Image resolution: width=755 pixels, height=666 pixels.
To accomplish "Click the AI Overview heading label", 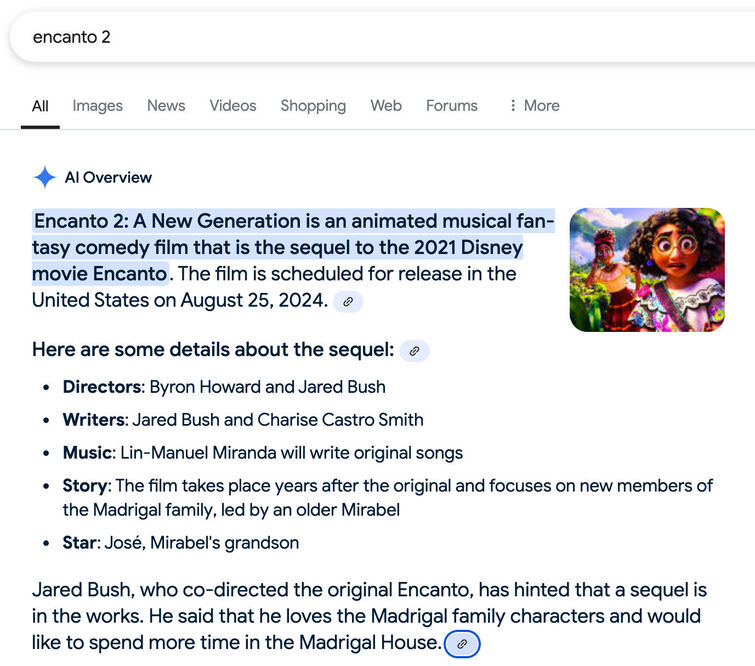I will click(108, 177).
